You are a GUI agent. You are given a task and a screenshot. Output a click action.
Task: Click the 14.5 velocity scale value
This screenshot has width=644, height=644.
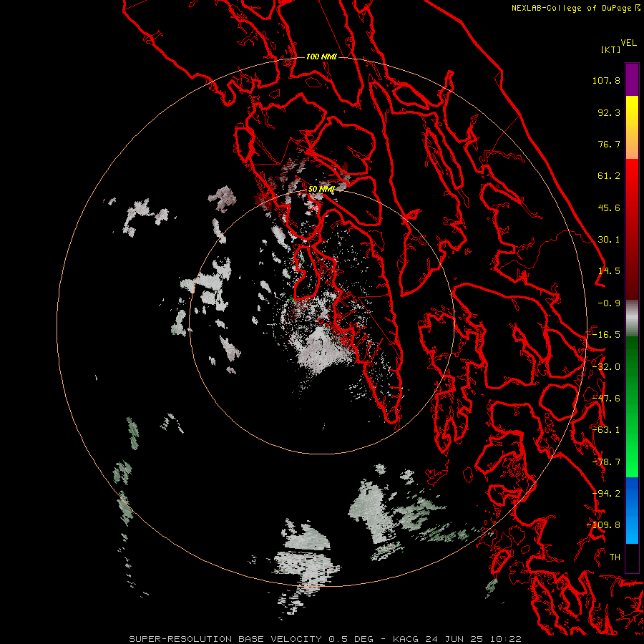(x=609, y=271)
